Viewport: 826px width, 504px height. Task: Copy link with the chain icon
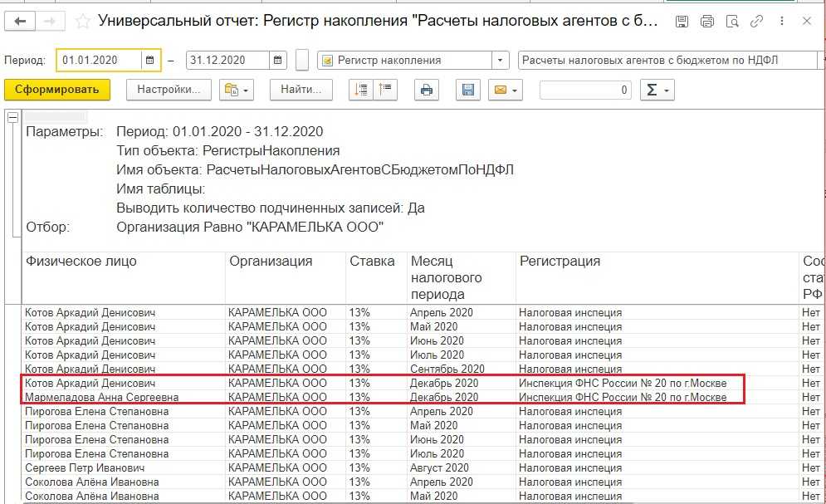[x=756, y=21]
